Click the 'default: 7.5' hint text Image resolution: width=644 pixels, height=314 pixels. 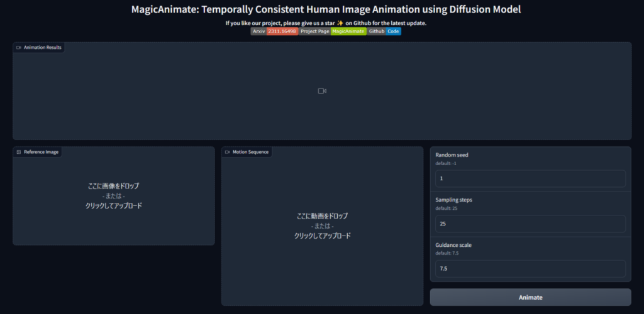pyautogui.click(x=447, y=253)
